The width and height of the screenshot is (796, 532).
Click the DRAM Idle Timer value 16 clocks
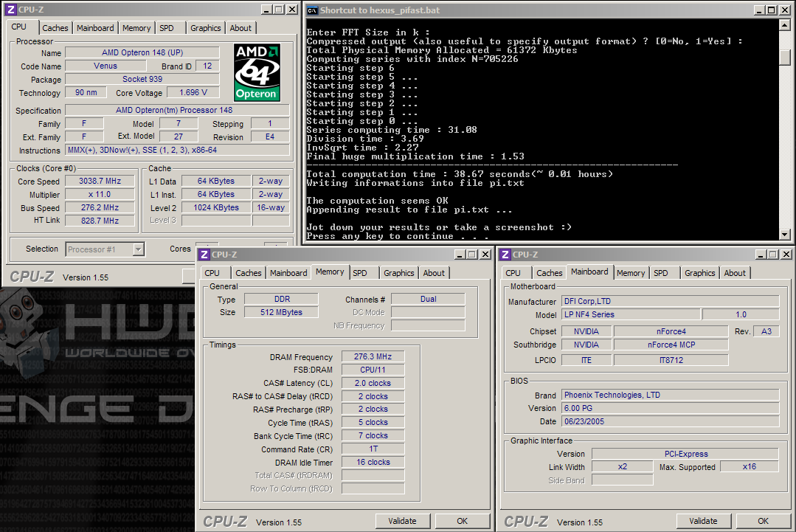[373, 462]
